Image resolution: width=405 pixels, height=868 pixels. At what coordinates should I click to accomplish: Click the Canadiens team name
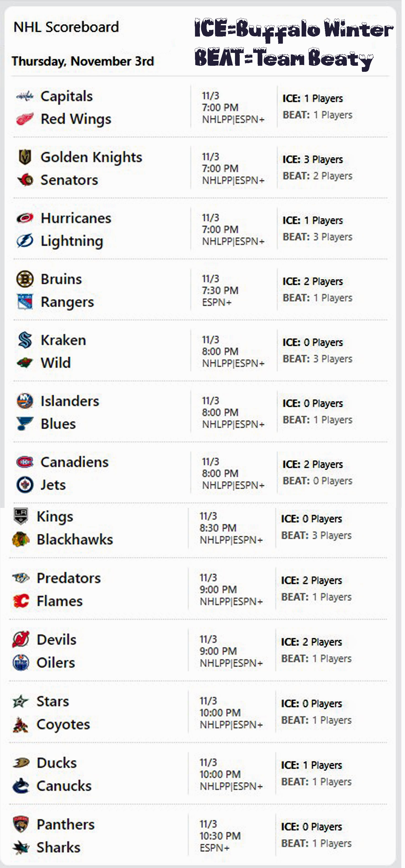click(74, 462)
